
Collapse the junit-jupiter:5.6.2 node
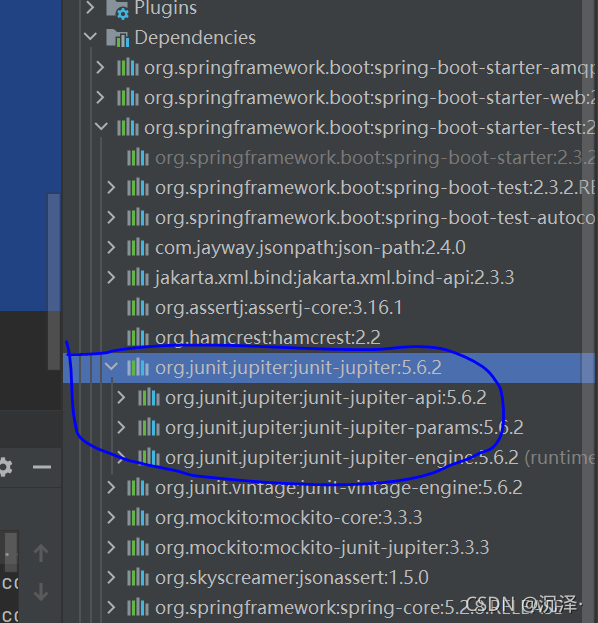[x=112, y=366]
